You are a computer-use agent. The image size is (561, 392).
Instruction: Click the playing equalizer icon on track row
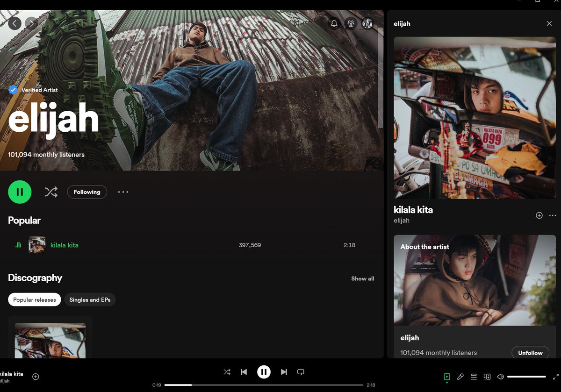coord(18,245)
